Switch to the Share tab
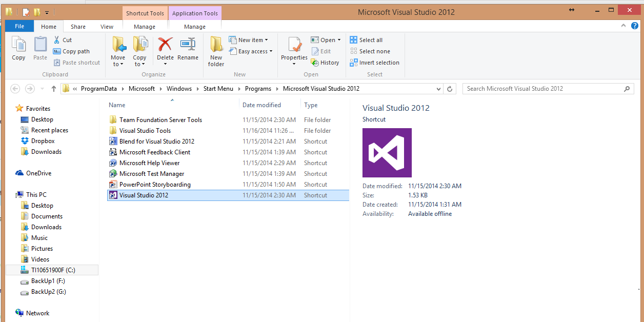Screen dimensions: 644x322 click(x=78, y=27)
